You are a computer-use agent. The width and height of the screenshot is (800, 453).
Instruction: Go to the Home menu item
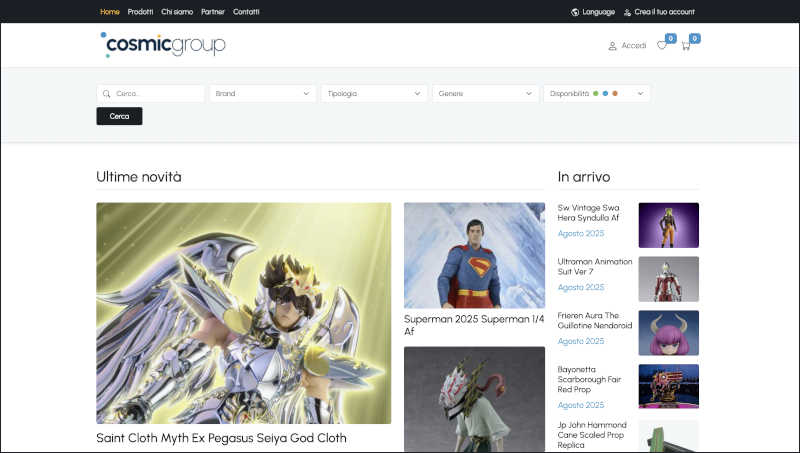coord(110,12)
